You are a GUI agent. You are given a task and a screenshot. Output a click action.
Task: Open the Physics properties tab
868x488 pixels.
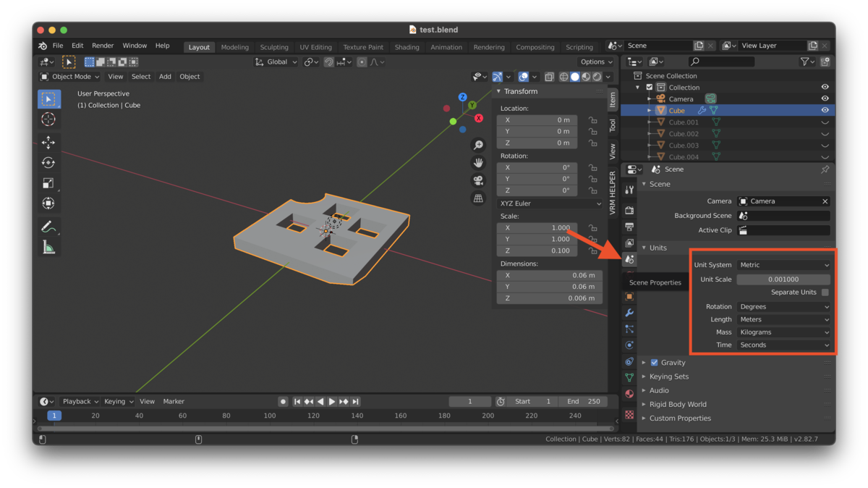[x=629, y=345]
